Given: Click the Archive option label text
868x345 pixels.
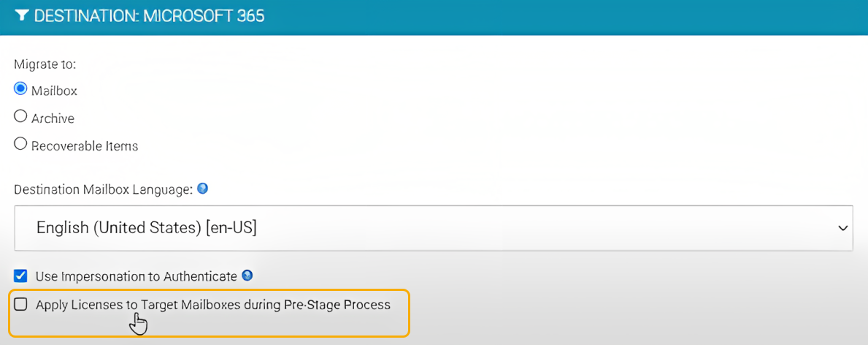Looking at the screenshot, I should click(x=53, y=118).
